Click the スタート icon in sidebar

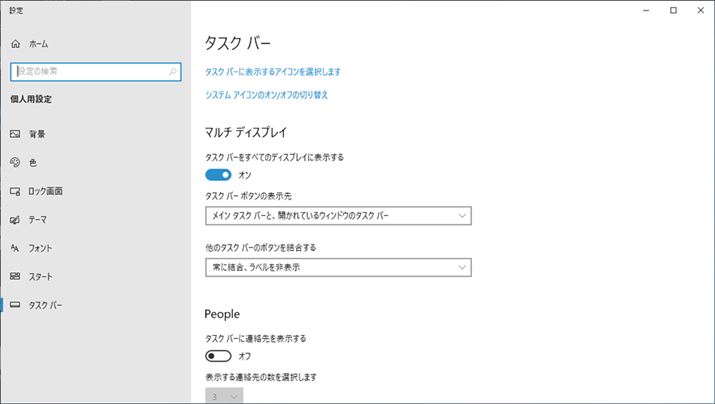click(x=15, y=277)
